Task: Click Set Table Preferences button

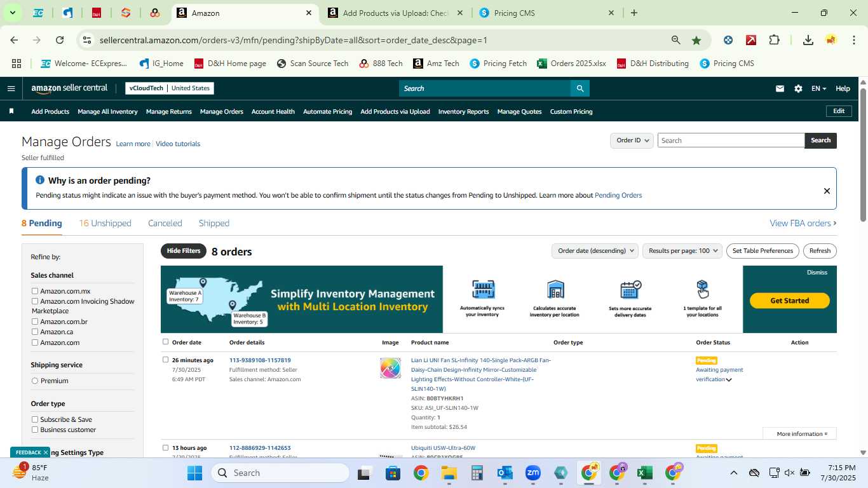Action: click(763, 250)
